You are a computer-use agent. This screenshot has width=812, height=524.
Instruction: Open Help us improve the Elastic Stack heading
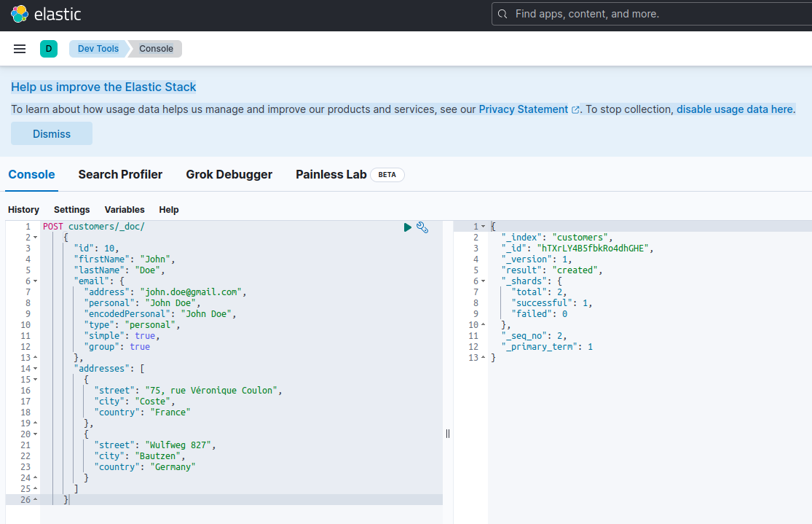(103, 87)
